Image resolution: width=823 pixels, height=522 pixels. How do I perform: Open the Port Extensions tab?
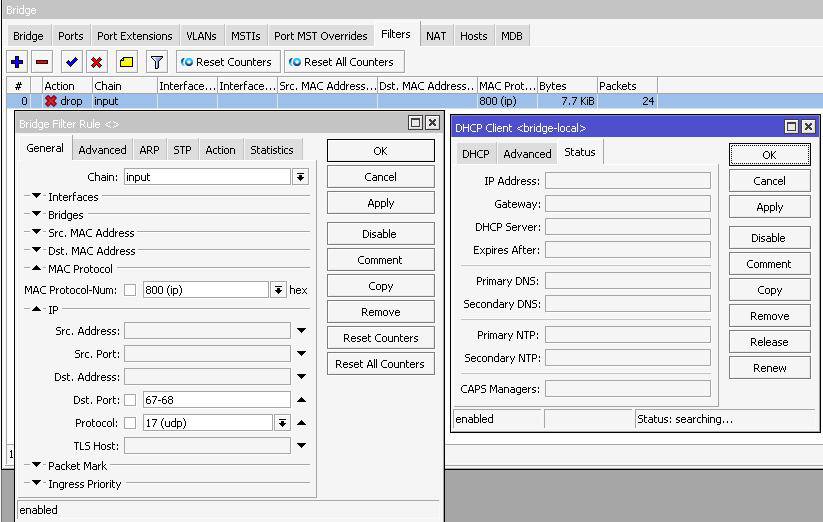[x=135, y=36]
